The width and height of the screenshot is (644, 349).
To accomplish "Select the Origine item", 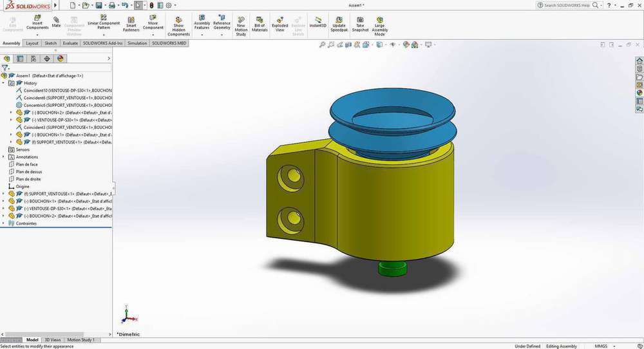I will (x=22, y=186).
